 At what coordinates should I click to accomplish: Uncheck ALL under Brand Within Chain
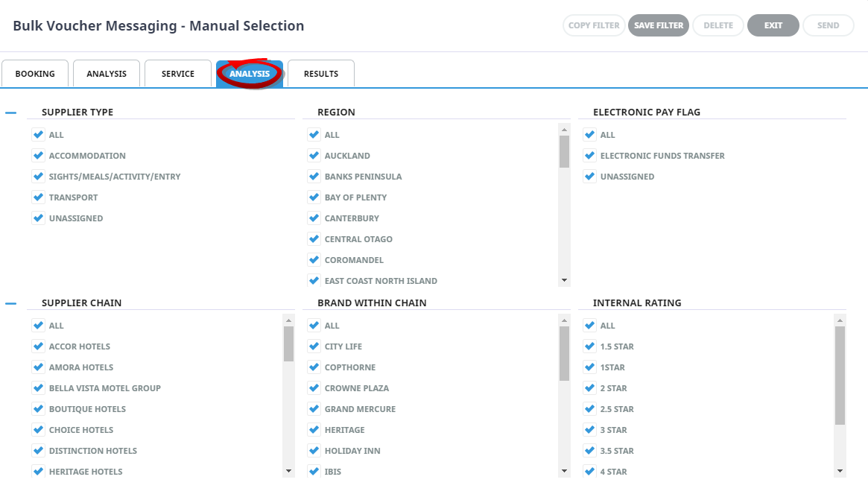314,326
